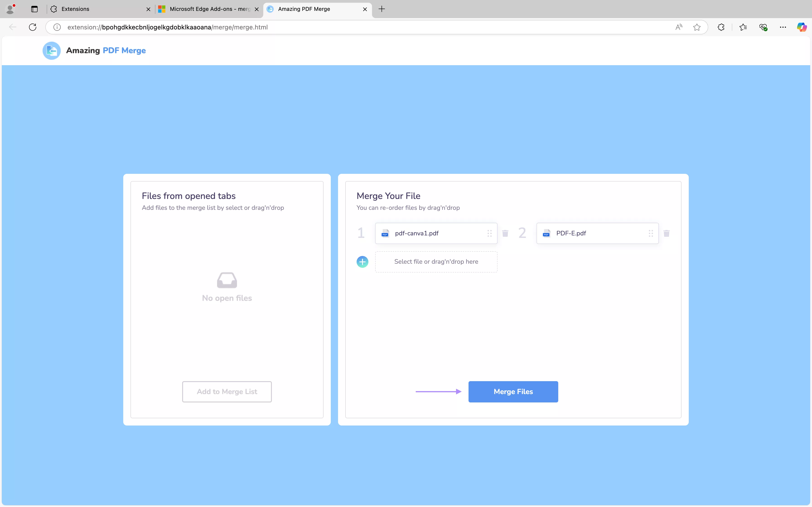Open the Favorites list icon
The height and width of the screenshot is (507, 812).
pos(743,27)
